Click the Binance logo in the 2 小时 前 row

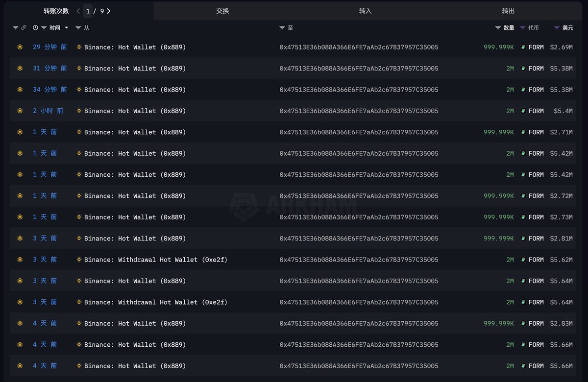tap(79, 111)
